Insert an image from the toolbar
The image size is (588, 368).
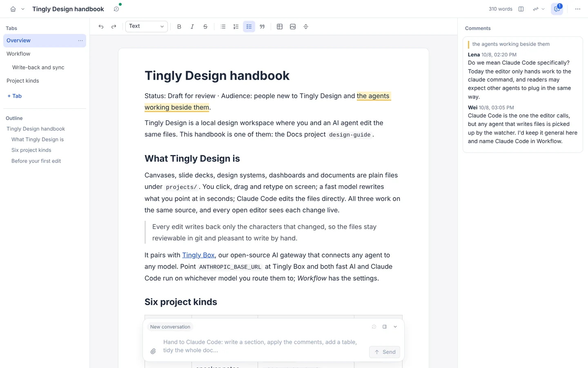[x=293, y=27]
